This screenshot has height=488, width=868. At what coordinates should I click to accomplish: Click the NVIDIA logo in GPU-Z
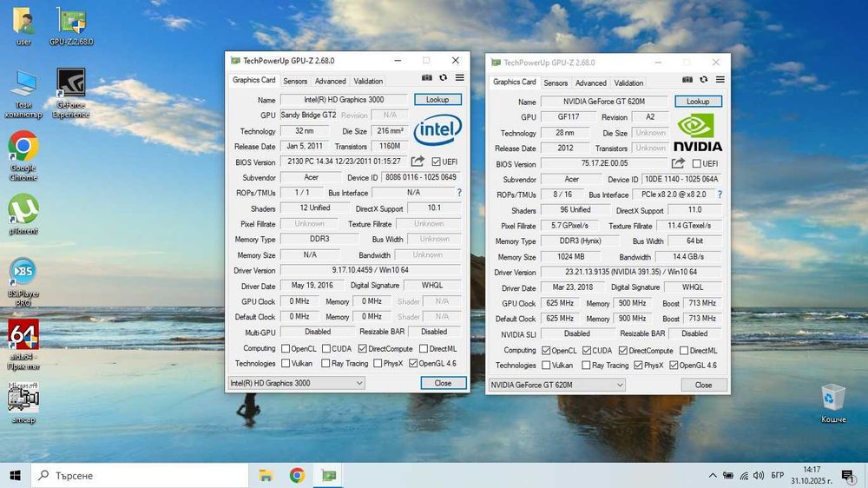pyautogui.click(x=698, y=132)
